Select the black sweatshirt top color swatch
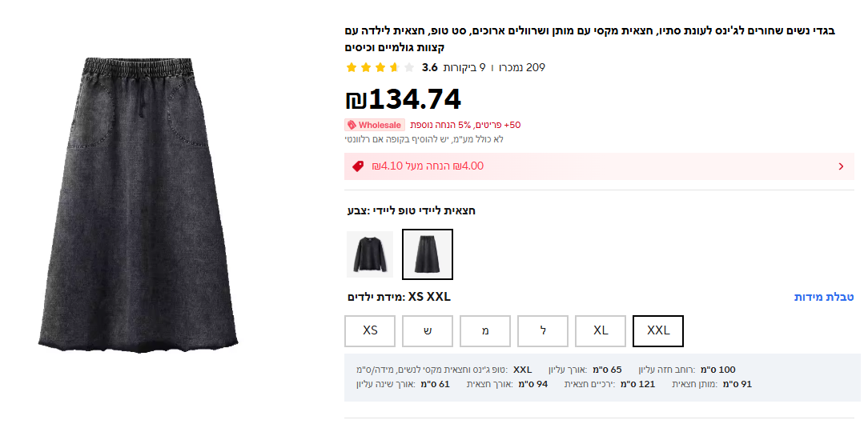The image size is (868, 436). 370,254
